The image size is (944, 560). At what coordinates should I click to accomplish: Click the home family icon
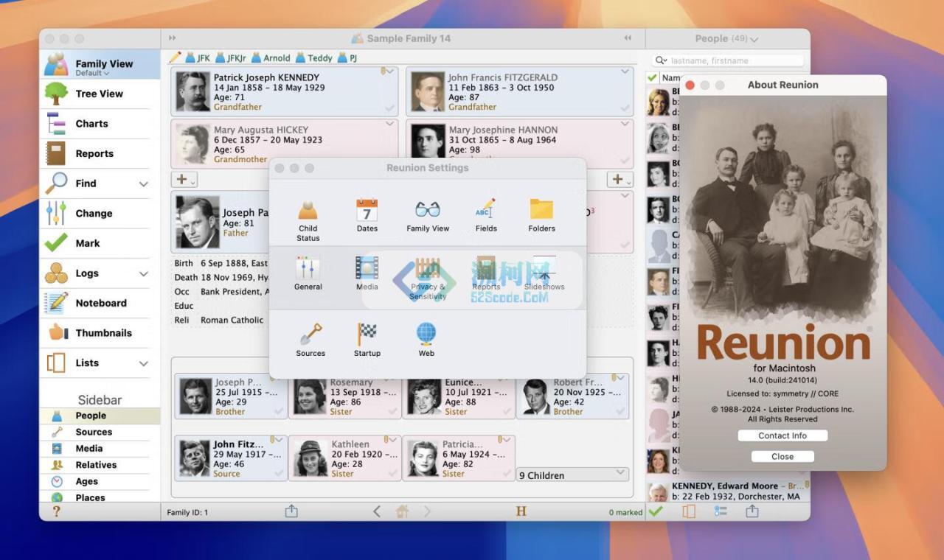pos(402,511)
